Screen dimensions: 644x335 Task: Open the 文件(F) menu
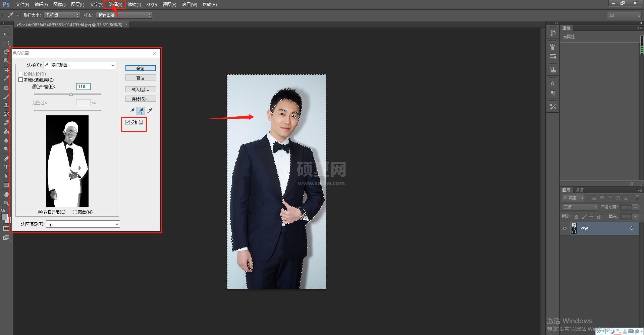coord(22,4)
